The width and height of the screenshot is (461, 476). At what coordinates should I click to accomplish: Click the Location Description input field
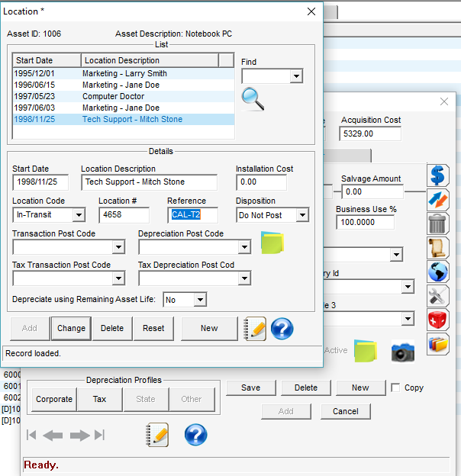tap(149, 182)
